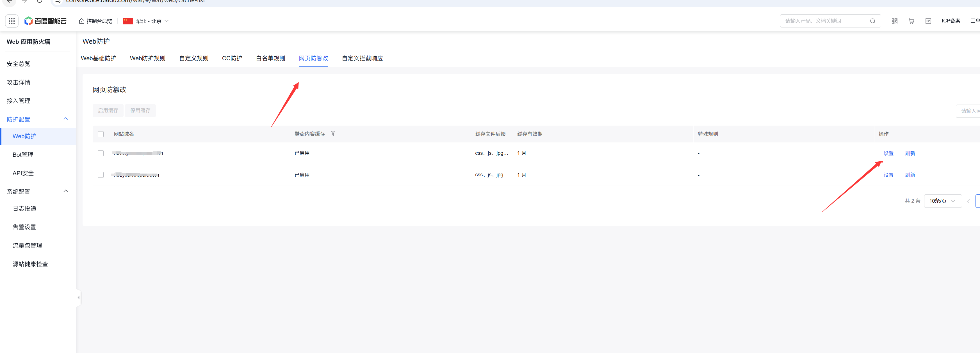The height and width of the screenshot is (353, 980).
Task: Collapse the sidebar with the handle arrow
Action: 78,297
